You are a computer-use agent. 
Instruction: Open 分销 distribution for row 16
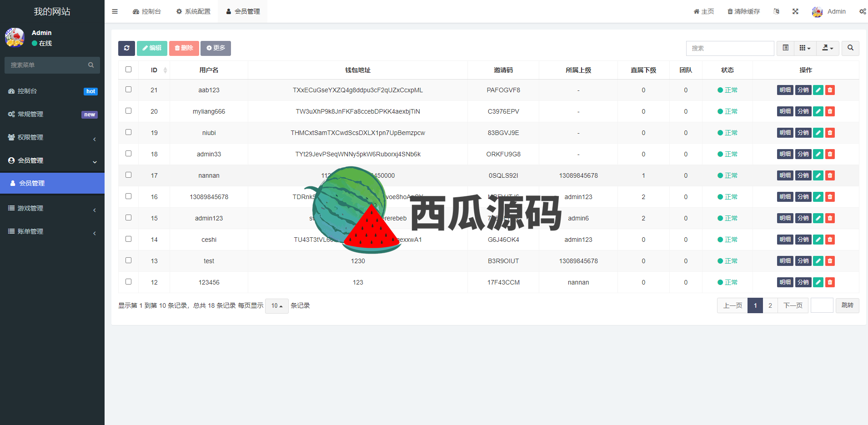803,197
